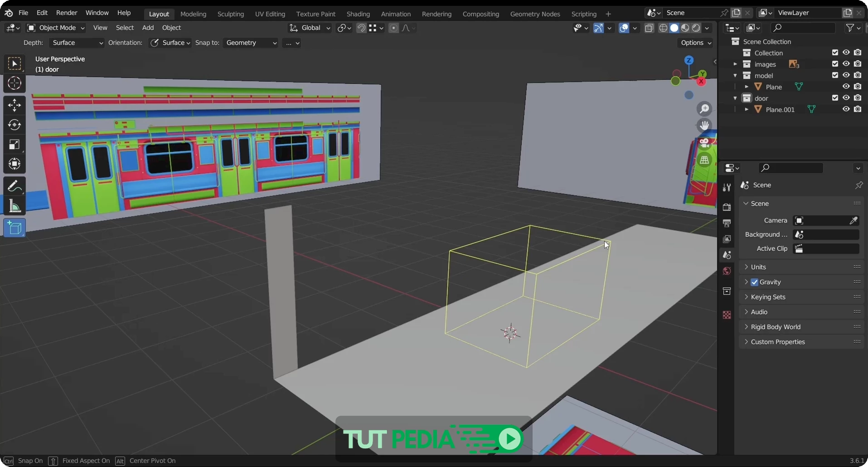Select wireframe viewport shading
Image resolution: width=868 pixels, height=467 pixels.
tap(663, 28)
